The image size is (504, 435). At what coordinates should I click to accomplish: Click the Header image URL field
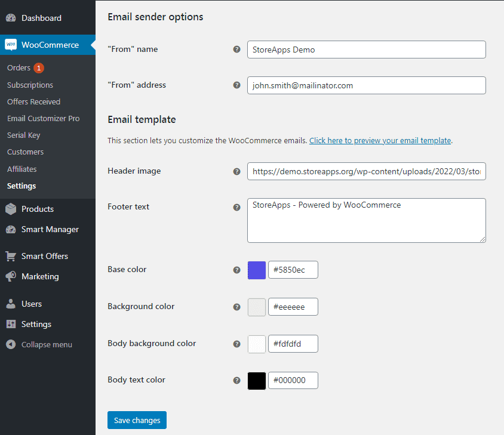tap(367, 171)
